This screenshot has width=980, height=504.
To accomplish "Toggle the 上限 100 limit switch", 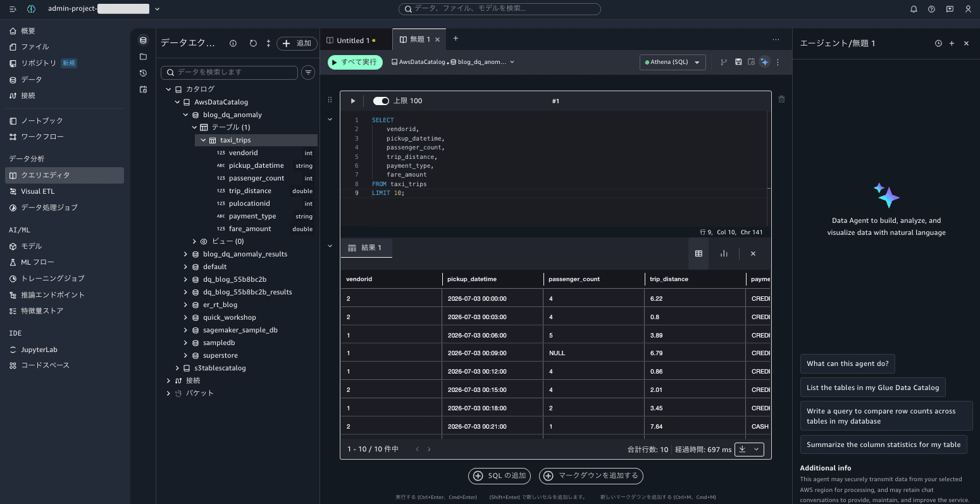I will pos(381,101).
